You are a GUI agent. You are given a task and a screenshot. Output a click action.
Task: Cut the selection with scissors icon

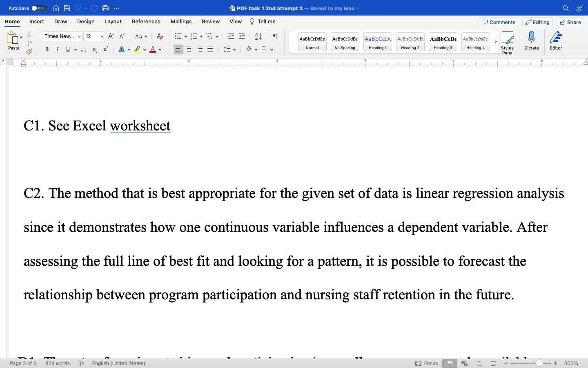[x=29, y=34]
